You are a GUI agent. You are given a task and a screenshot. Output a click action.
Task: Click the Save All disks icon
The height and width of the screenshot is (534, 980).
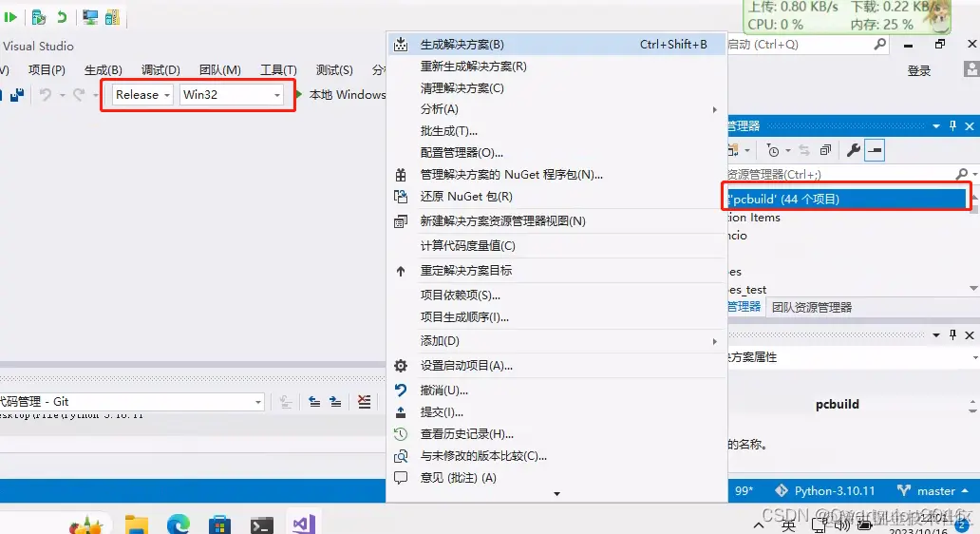tap(17, 94)
